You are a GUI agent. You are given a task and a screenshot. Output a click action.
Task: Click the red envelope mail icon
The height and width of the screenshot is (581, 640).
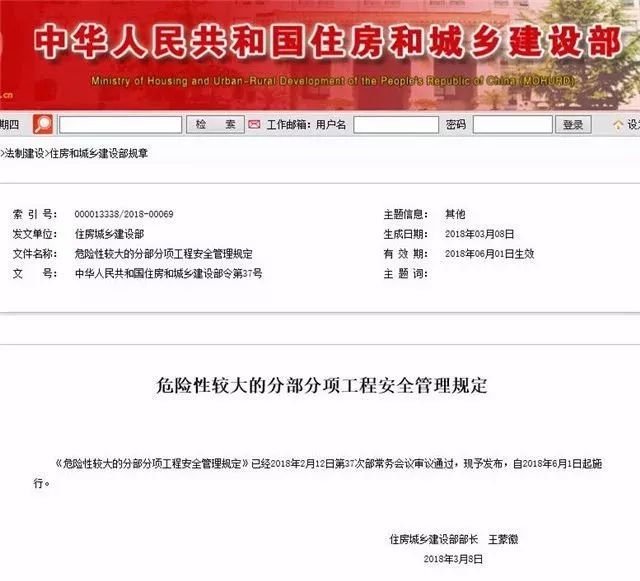(254, 124)
